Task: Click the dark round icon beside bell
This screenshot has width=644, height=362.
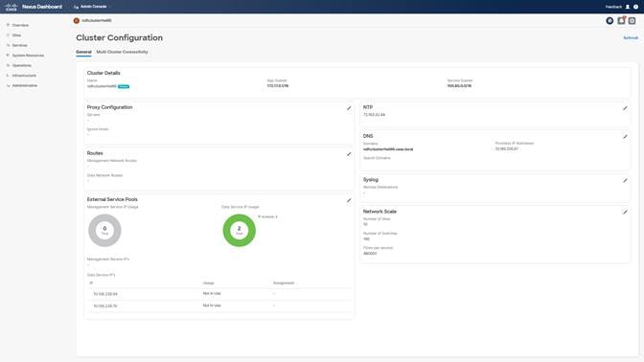Action: (609, 20)
